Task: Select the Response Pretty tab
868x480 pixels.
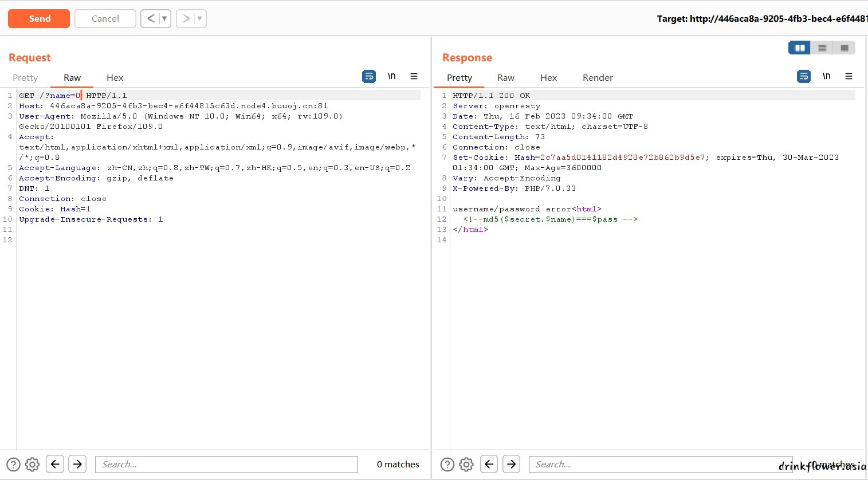Action: [459, 77]
